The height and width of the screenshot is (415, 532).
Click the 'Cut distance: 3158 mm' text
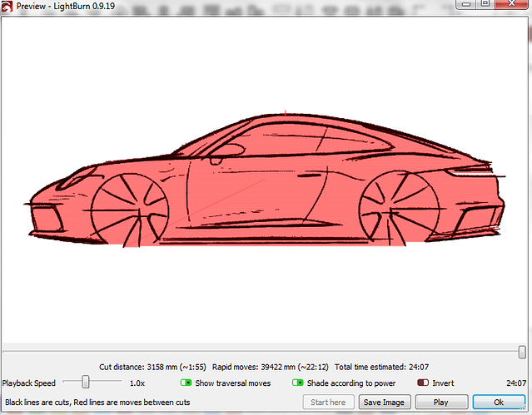point(138,367)
